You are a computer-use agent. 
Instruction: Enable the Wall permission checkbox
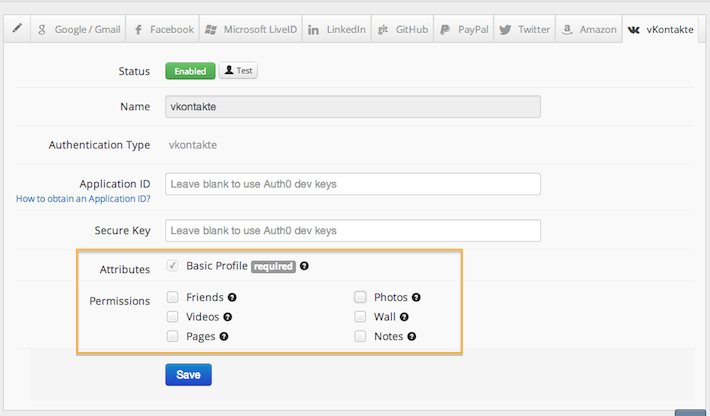tap(360, 316)
